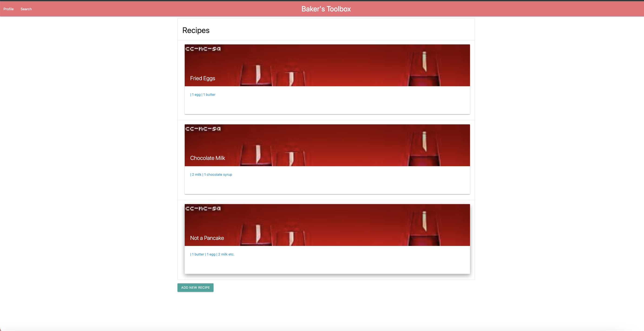Screen dimensions: 644x331
Task: Click the Baker's Toolbox header title
Action: [x=326, y=9]
